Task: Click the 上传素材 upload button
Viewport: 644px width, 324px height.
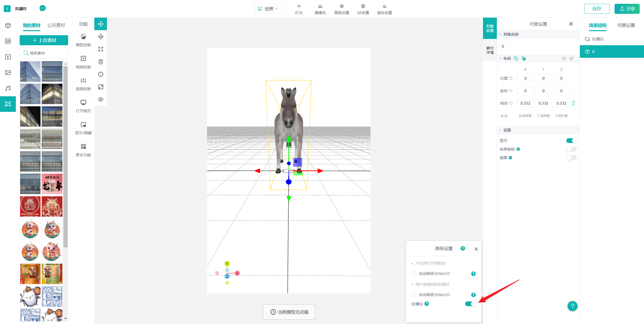Action: coord(44,40)
